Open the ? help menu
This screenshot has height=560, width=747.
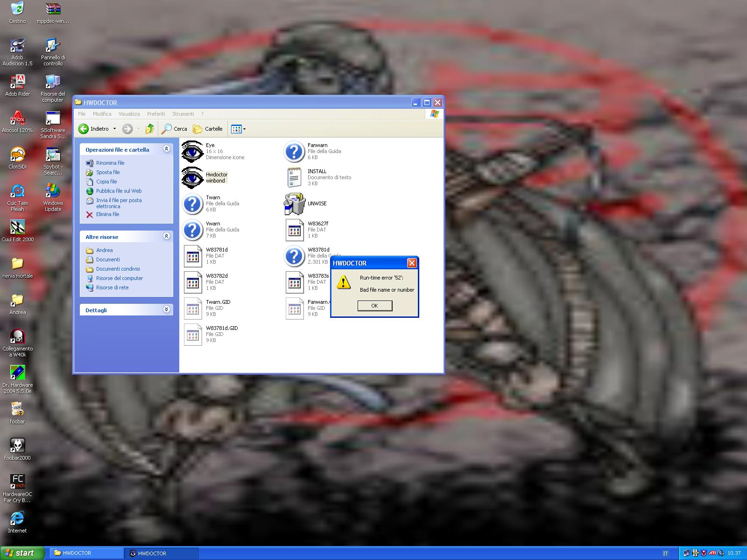[x=203, y=114]
